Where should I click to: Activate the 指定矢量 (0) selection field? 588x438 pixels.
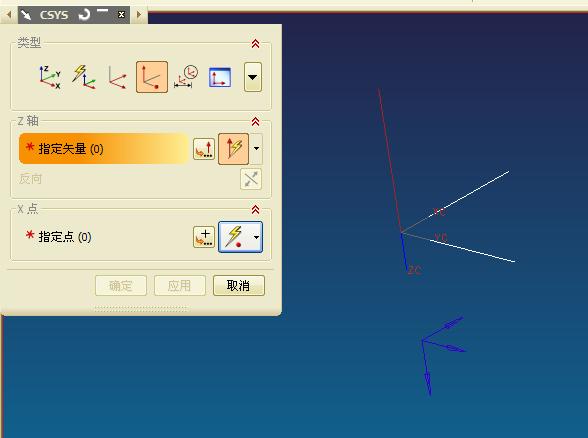pos(104,148)
